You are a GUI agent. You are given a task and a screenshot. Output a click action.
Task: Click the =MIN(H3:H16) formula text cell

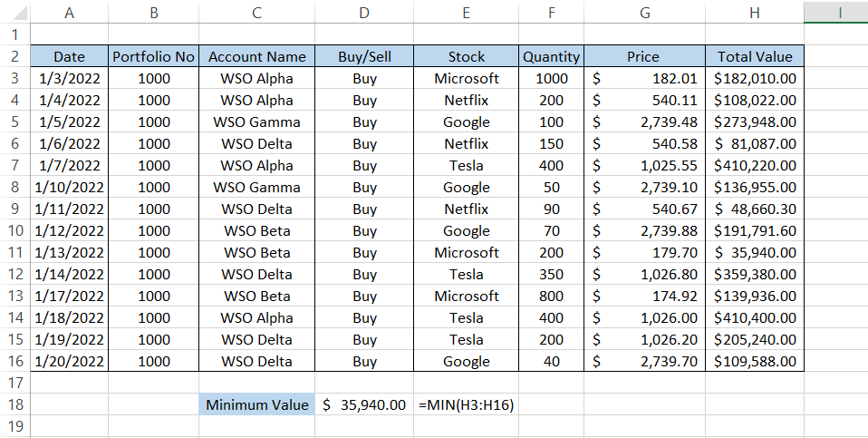click(467, 405)
